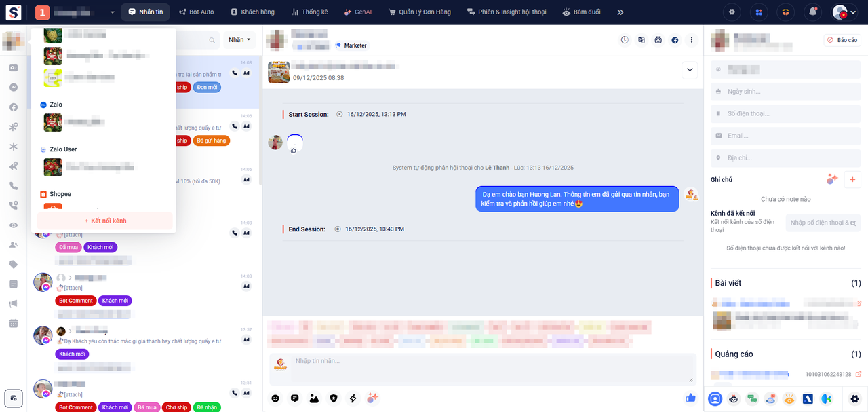Image resolution: width=868 pixels, height=412 pixels.
Task: Open the Nhãn dropdown filter
Action: [x=239, y=40]
